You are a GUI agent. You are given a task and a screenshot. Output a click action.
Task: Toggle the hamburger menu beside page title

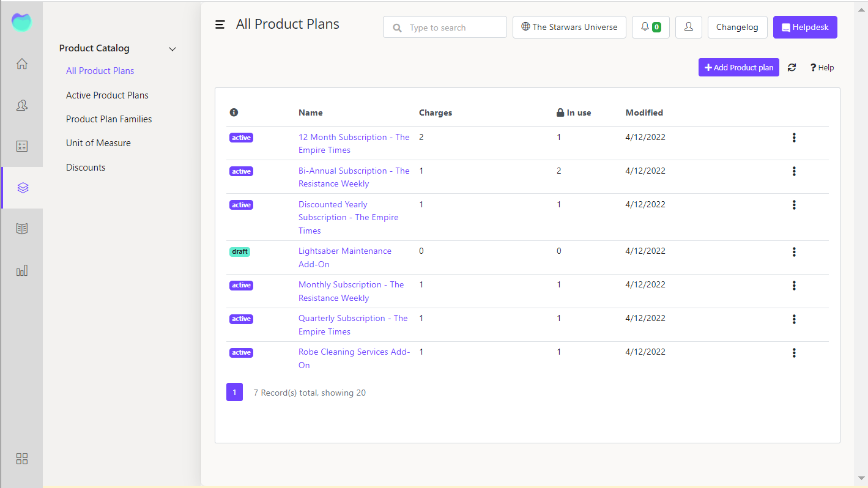coord(220,24)
